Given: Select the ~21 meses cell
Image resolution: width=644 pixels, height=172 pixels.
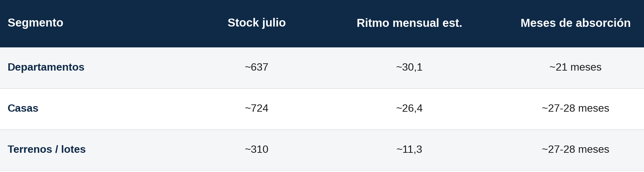Looking at the screenshot, I should point(575,67).
